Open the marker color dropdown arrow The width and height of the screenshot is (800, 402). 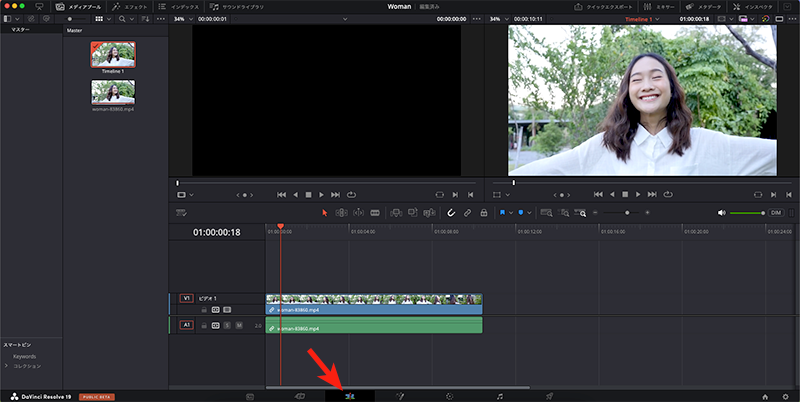click(x=529, y=213)
